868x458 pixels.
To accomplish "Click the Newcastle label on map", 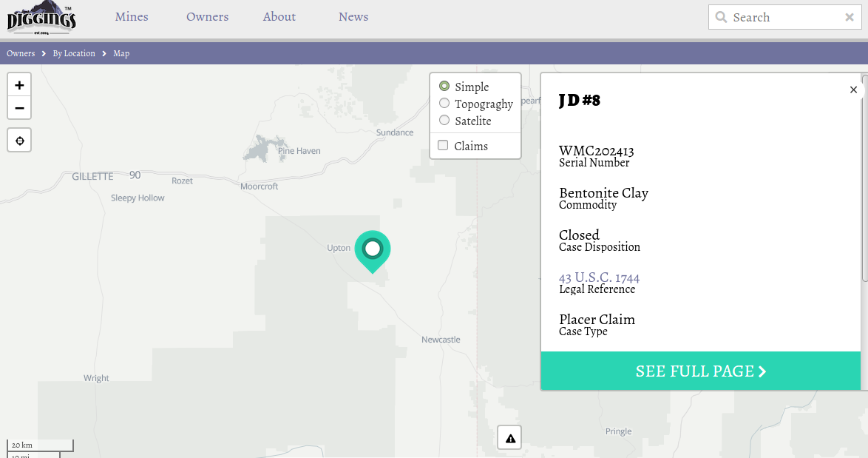I will pos(441,340).
